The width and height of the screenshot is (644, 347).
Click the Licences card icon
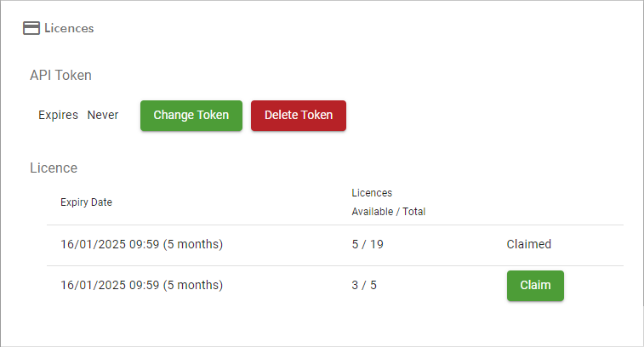click(x=31, y=28)
